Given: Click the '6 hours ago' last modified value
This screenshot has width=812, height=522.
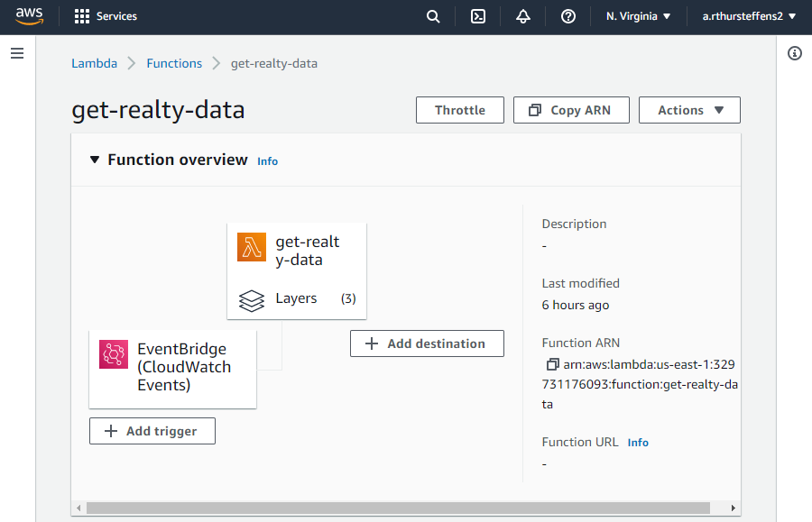Looking at the screenshot, I should click(576, 306).
